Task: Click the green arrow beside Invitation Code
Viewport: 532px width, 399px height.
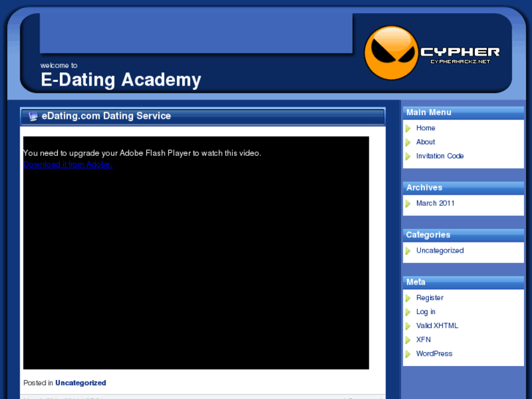Action: (408, 156)
